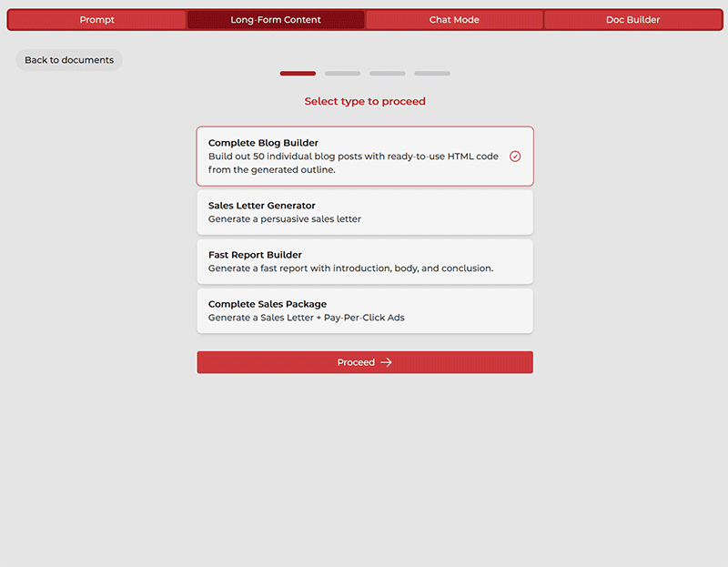
Task: Select the Doc Builder tab
Action: pos(632,20)
